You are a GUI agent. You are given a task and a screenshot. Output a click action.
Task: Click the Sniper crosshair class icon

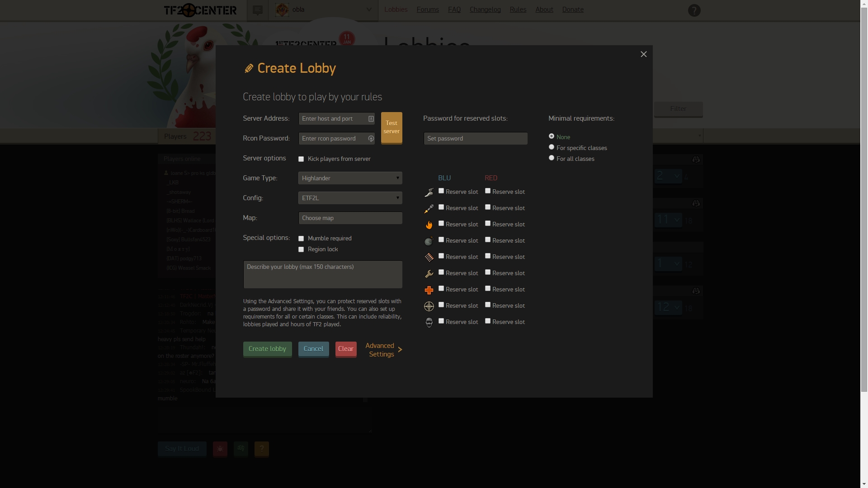coord(429,306)
